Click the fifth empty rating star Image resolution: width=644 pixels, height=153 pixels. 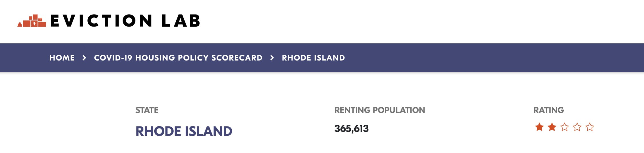click(590, 127)
